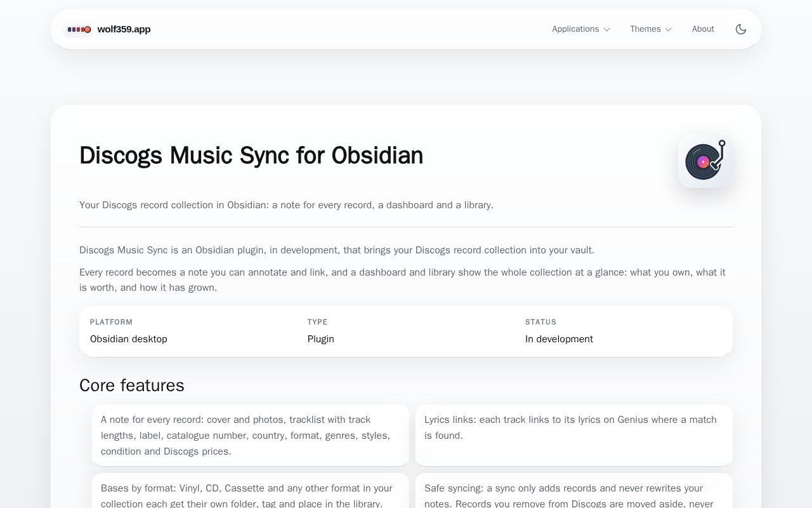The height and width of the screenshot is (508, 812).
Task: Expand the Themes dropdown menu
Action: click(651, 29)
